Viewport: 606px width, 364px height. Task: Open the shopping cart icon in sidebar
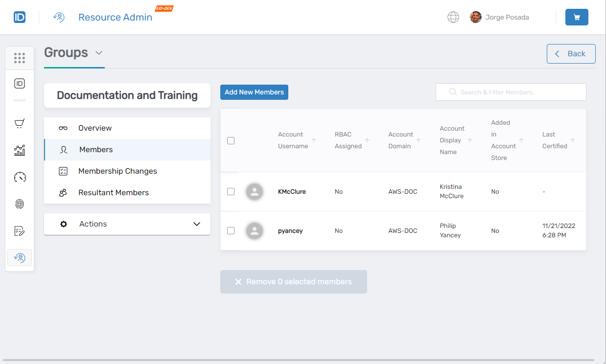[20, 124]
